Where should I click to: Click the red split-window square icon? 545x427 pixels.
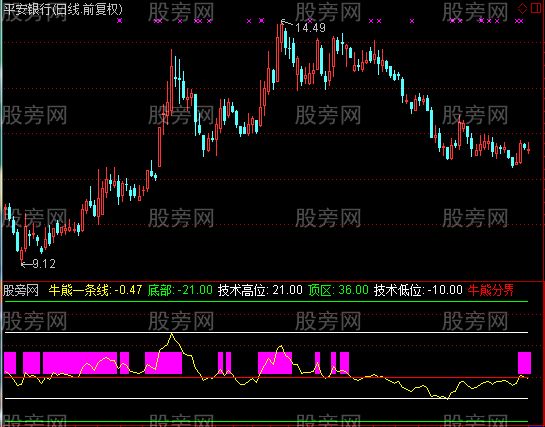coord(537,8)
